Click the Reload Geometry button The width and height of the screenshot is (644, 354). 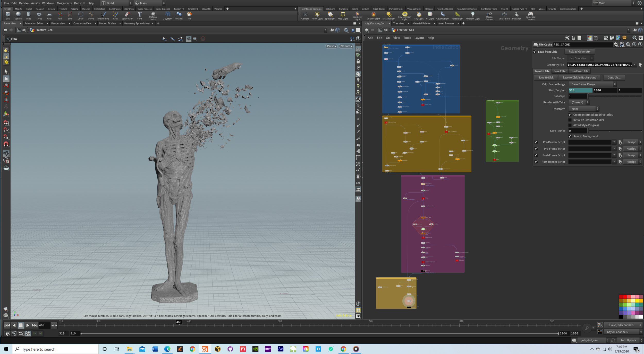(x=579, y=52)
